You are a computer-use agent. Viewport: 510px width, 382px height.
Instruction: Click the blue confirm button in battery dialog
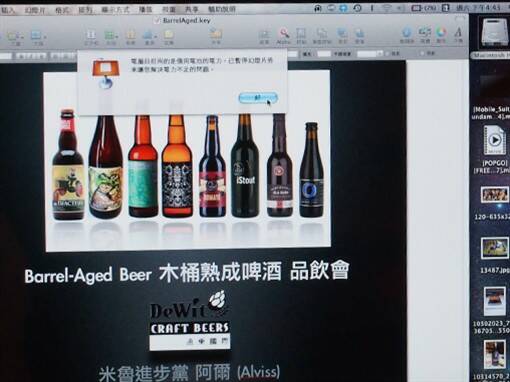[258, 97]
